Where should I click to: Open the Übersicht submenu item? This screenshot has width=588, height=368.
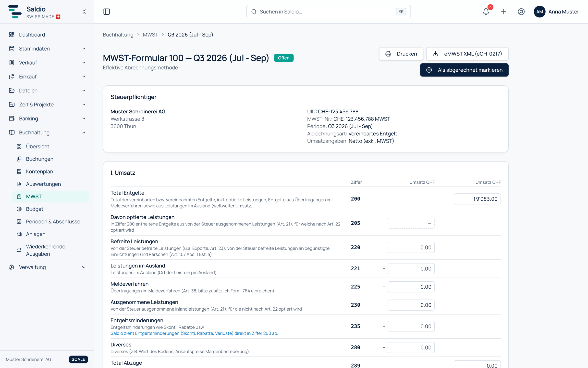tap(51, 146)
